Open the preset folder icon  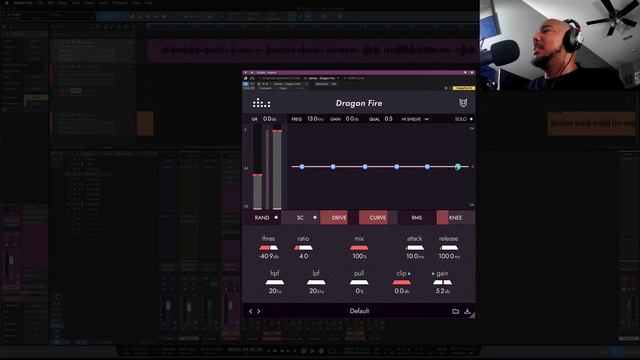click(x=456, y=311)
